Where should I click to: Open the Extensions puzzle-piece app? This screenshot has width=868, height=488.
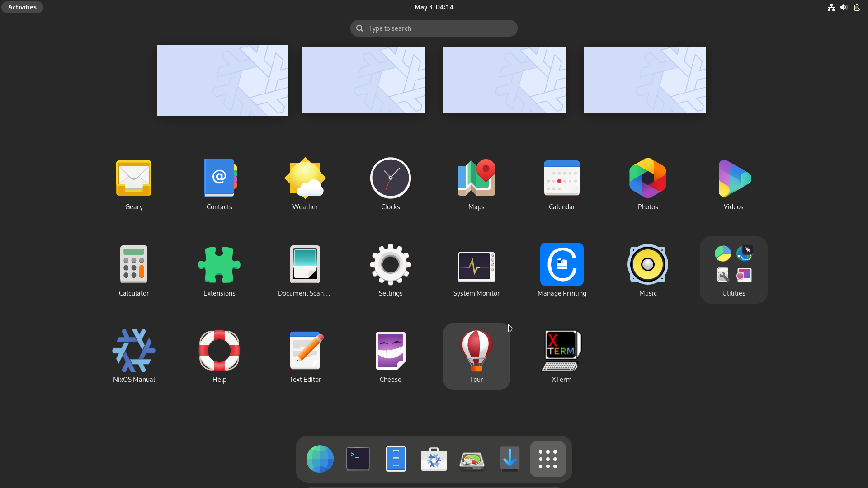[219, 265]
